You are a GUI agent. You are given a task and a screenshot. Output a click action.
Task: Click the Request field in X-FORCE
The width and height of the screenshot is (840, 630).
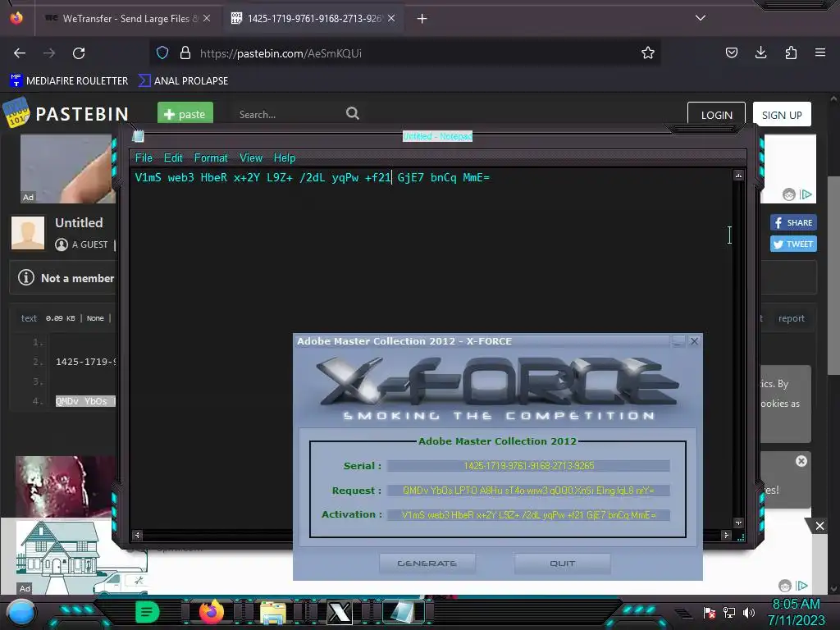point(528,491)
